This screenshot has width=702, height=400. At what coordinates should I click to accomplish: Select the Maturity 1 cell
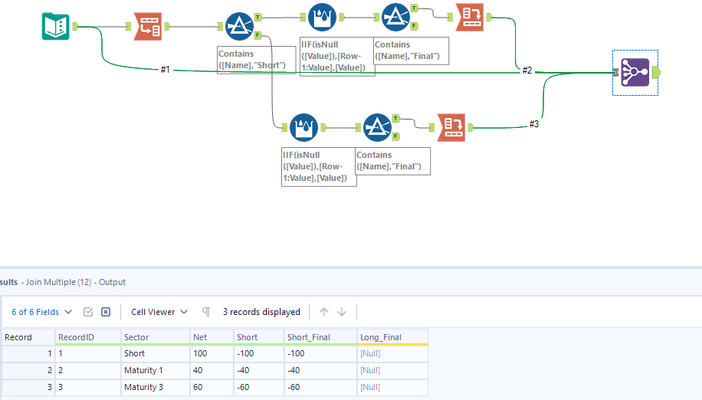coord(155,370)
